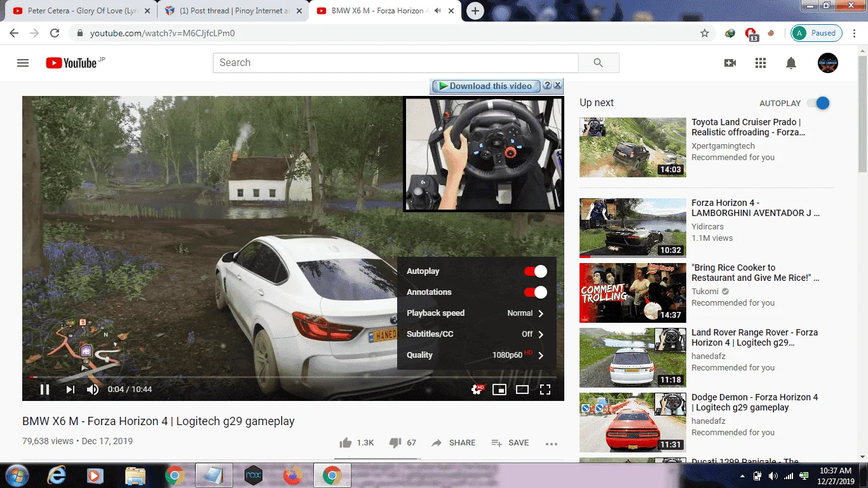Screen dimensions: 868x488
Task: Open the Windows Start menu
Action: click(16, 475)
